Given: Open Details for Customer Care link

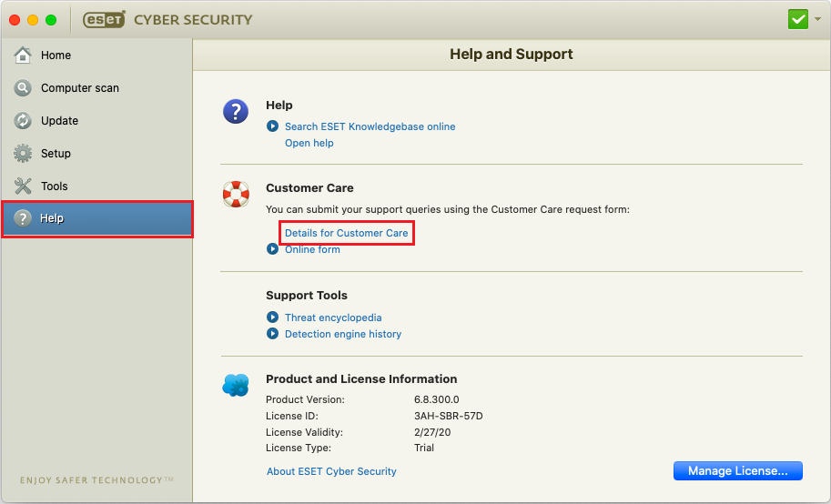Looking at the screenshot, I should coord(346,233).
